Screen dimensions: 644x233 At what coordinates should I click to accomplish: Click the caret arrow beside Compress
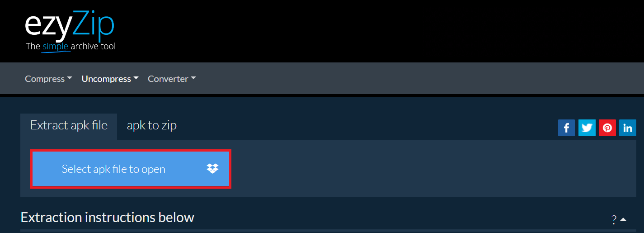(x=69, y=78)
